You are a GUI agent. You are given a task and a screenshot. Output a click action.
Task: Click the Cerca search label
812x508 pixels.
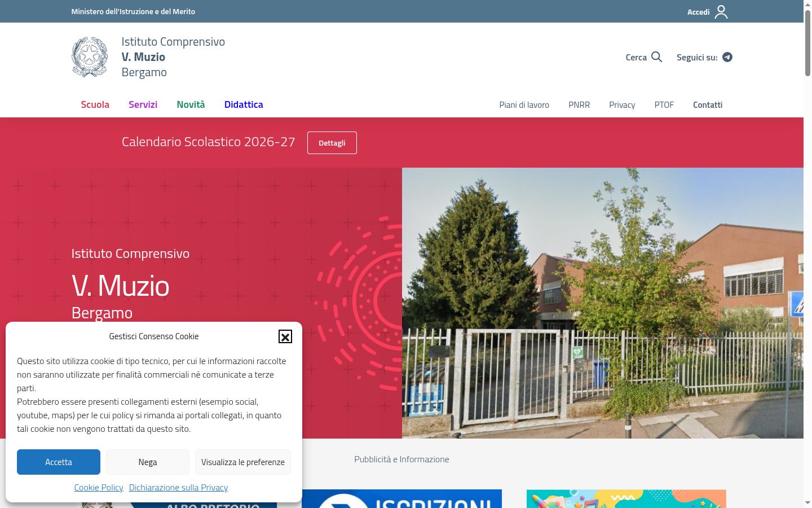636,57
